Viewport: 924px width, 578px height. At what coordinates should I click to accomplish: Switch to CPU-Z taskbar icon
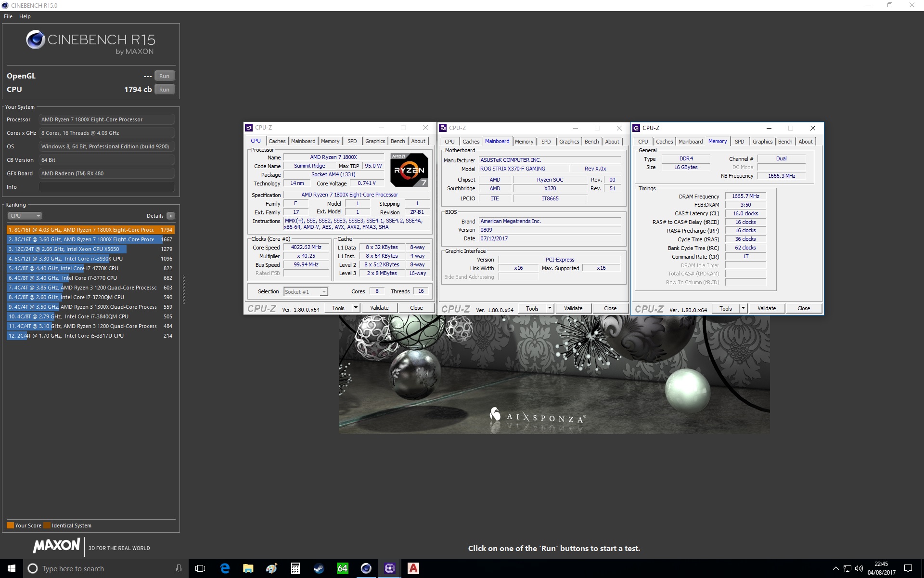pos(389,568)
